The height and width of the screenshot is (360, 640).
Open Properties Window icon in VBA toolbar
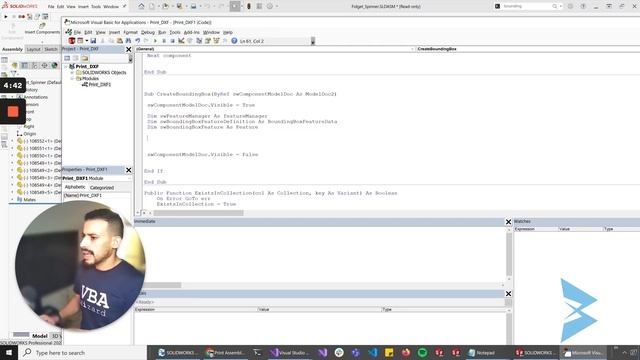tap(207, 41)
